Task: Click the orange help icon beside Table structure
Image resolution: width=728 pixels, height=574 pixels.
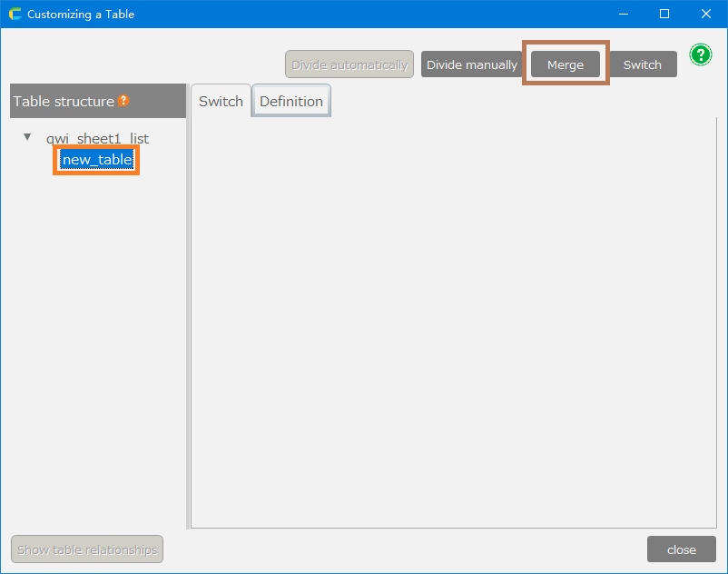Action: [123, 101]
